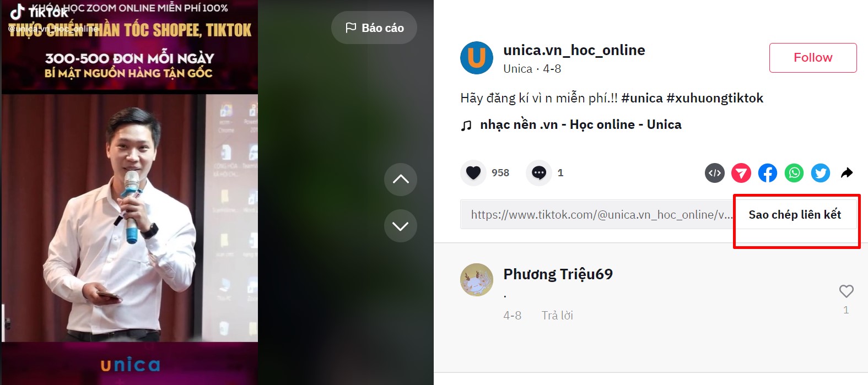The width and height of the screenshot is (868, 385).
Task: Share the video on Twitter
Action: click(x=821, y=173)
